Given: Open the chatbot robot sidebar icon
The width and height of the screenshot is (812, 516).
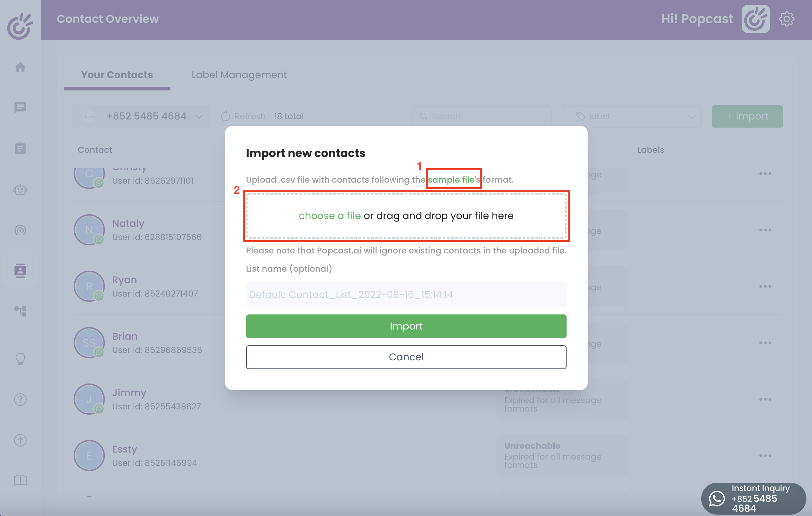Looking at the screenshot, I should click(20, 189).
